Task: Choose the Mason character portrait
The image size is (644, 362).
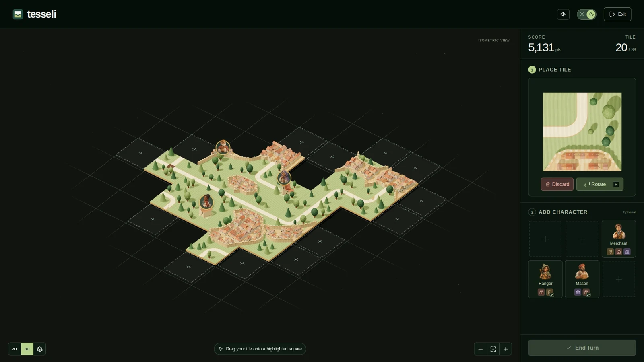Action: [582, 272]
